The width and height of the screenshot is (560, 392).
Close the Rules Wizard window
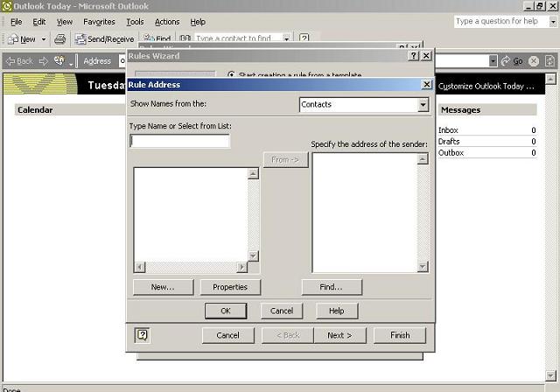[x=426, y=56]
